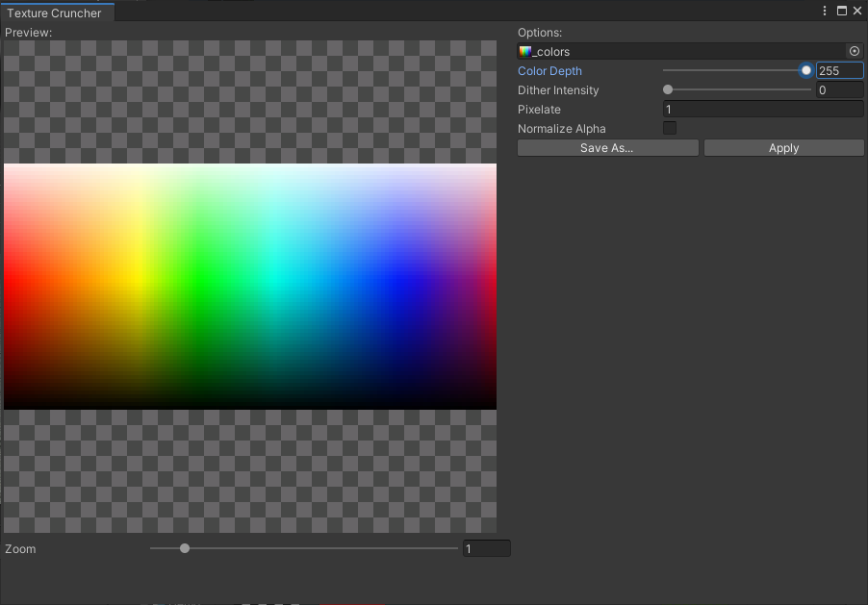Open the window kebab options menu
The image size is (868, 605).
[825, 12]
